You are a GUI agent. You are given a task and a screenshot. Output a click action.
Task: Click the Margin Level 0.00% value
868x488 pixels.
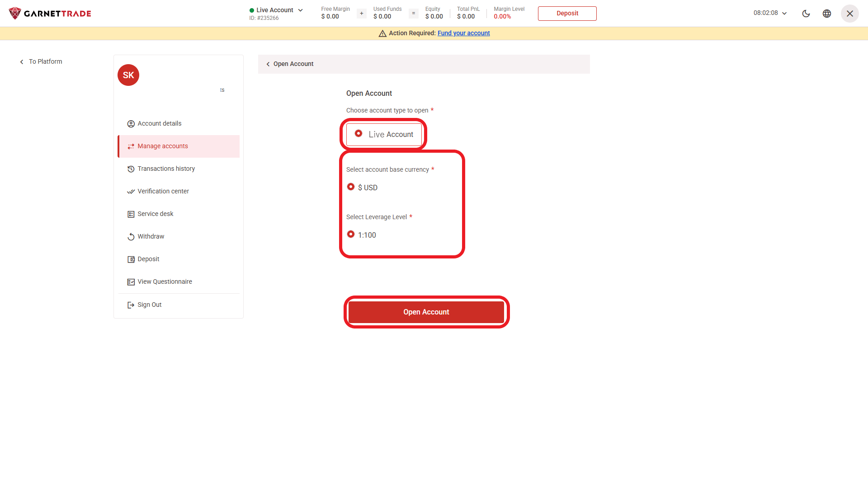pyautogui.click(x=502, y=17)
